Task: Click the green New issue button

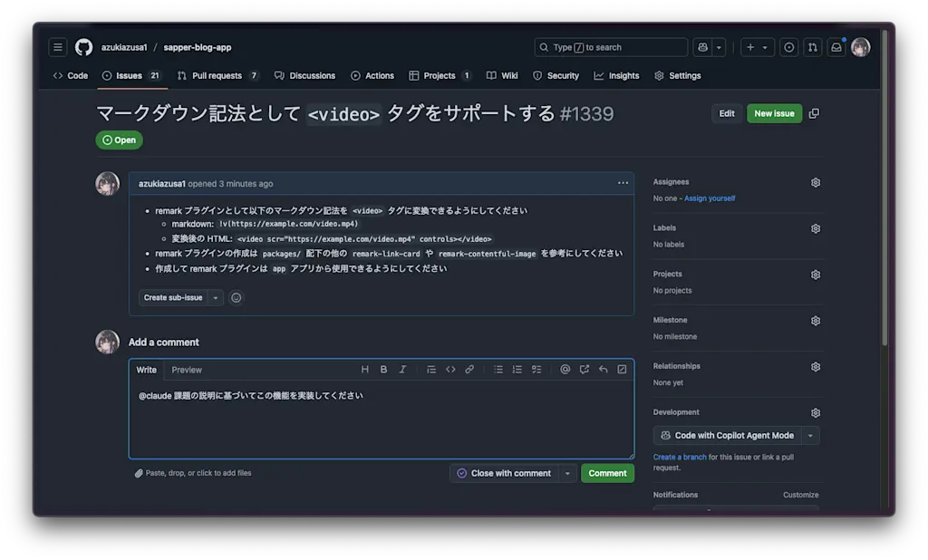Action: pyautogui.click(x=774, y=113)
